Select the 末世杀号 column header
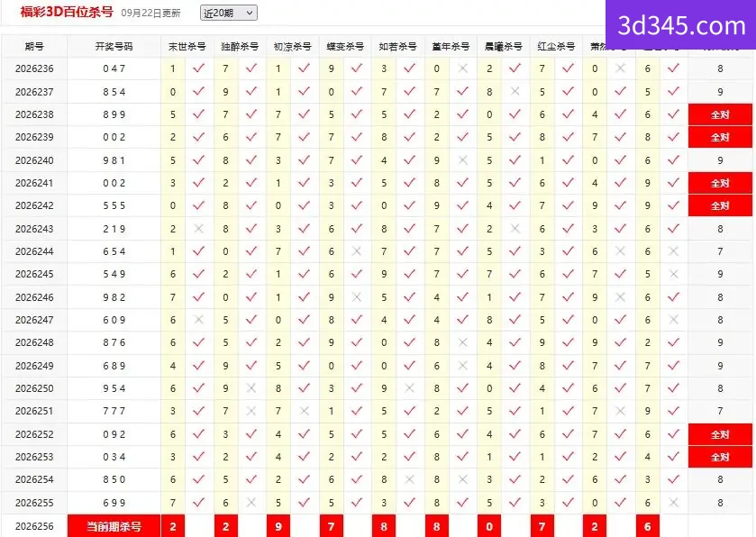756x537 pixels. [x=187, y=46]
